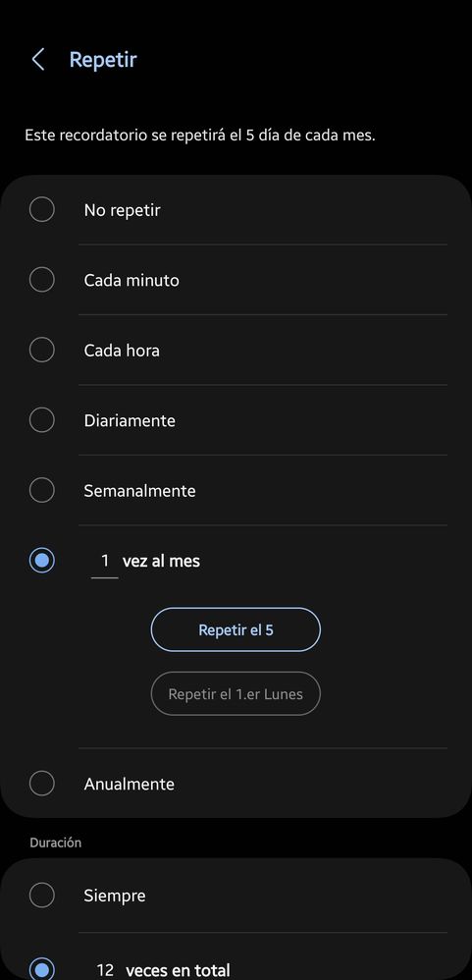Tap Repetir el 1.er Lunes button
Screen dimensions: 472x980
pyautogui.click(x=236, y=693)
